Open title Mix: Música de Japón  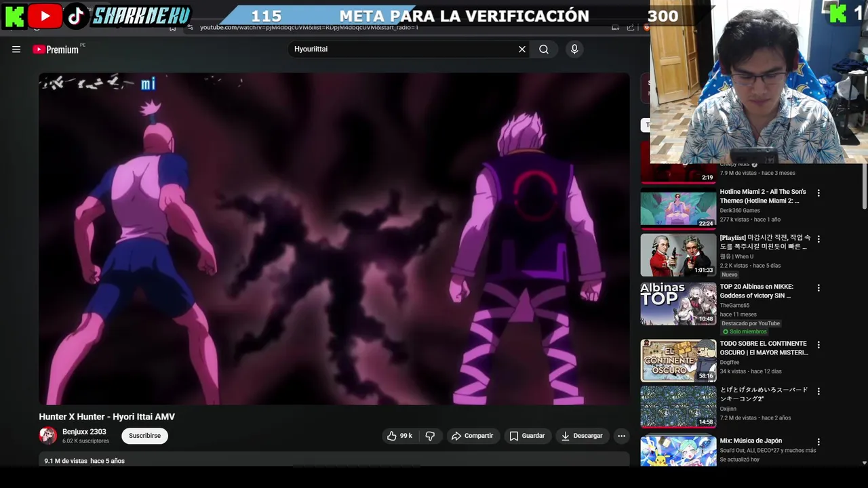pyautogui.click(x=751, y=441)
